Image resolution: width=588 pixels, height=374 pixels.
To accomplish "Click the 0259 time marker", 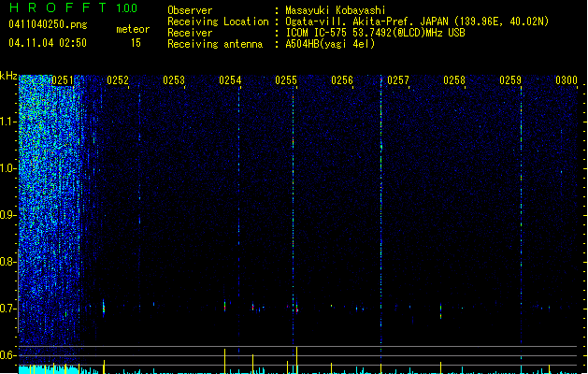I will [510, 80].
